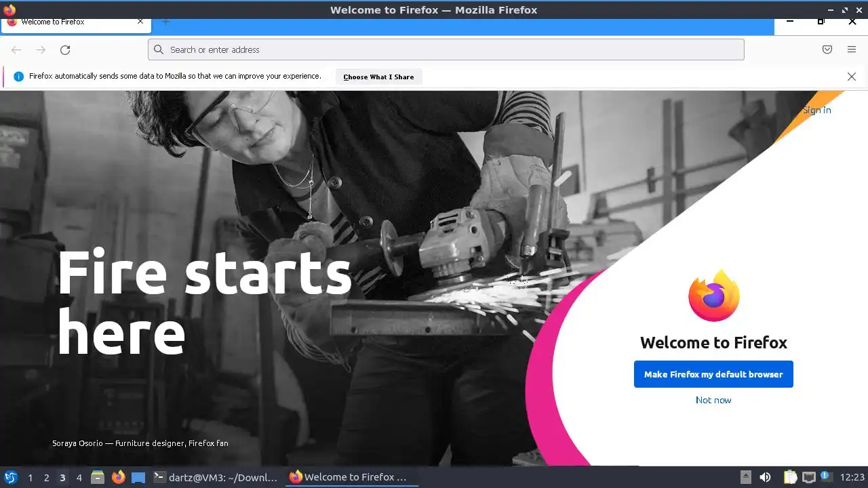Image resolution: width=868 pixels, height=488 pixels.
Task: Open the file manager taskbar icon
Action: click(x=98, y=477)
